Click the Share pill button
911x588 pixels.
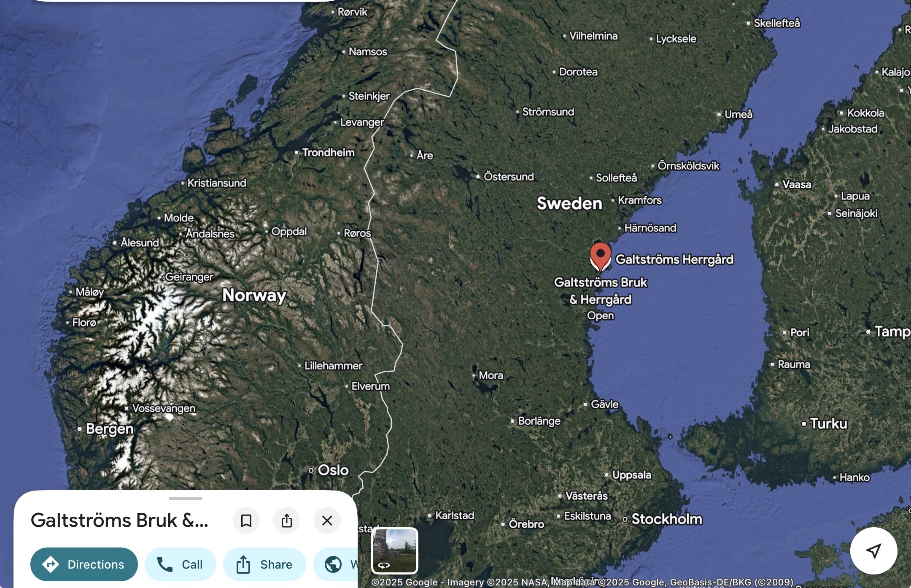coord(264,564)
